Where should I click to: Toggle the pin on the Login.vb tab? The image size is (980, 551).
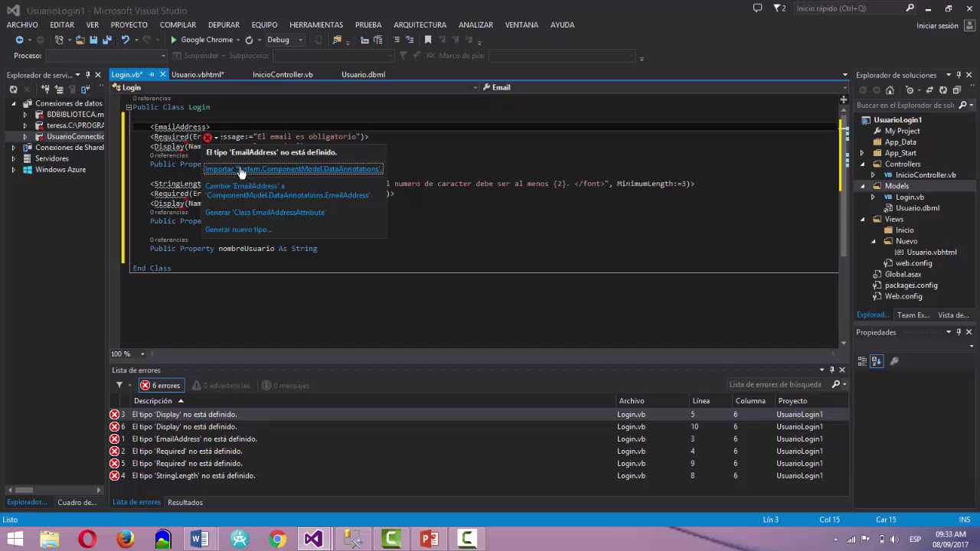(x=152, y=74)
